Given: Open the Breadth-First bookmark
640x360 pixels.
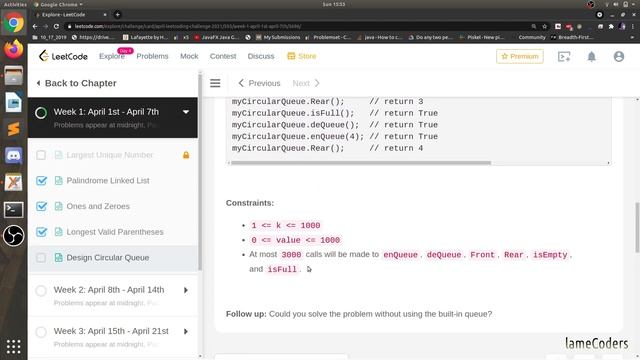Looking at the screenshot, I should [x=572, y=37].
